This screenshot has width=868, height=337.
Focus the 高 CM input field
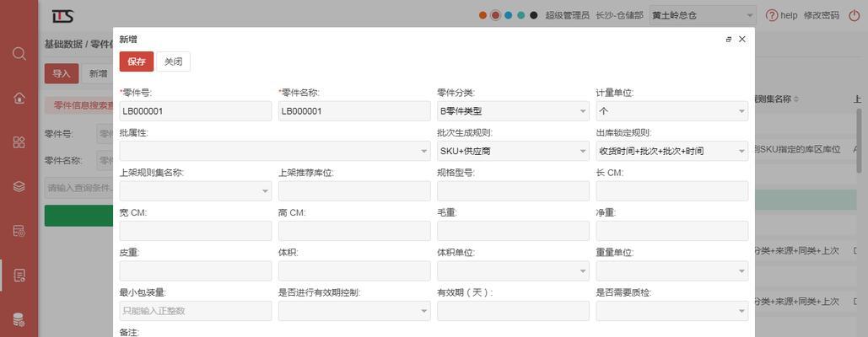coord(354,231)
